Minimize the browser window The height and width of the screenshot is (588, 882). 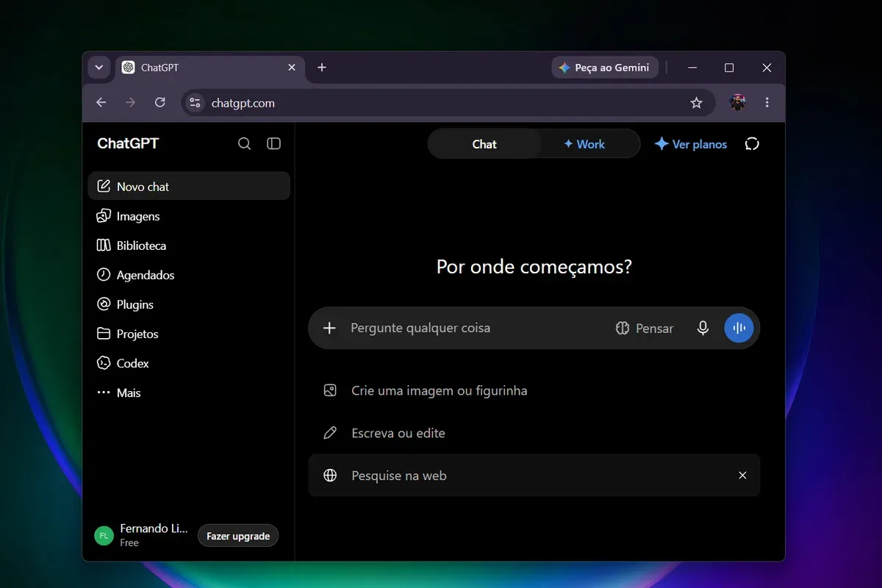click(x=692, y=68)
